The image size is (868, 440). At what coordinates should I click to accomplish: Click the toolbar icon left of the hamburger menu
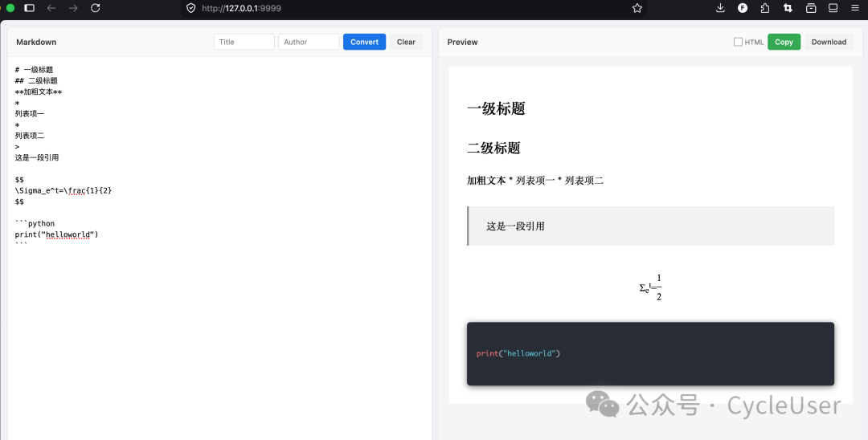833,8
